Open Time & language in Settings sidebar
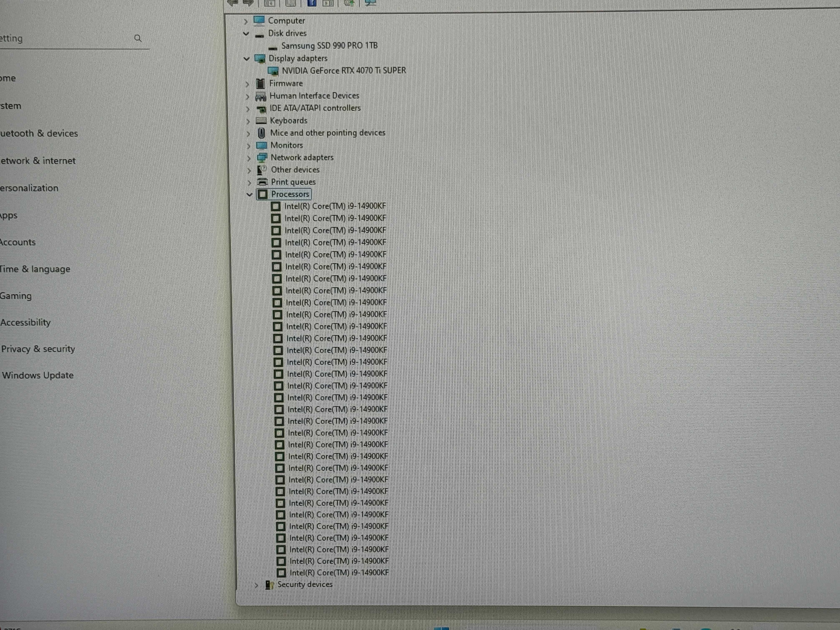 click(35, 269)
